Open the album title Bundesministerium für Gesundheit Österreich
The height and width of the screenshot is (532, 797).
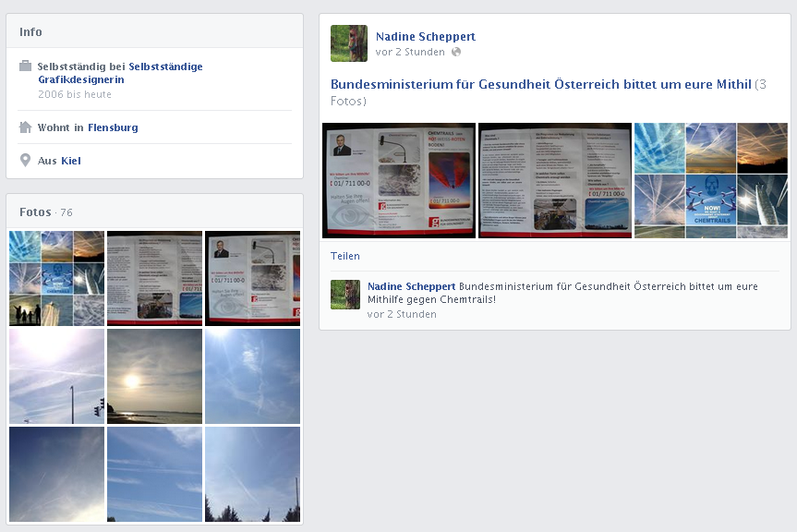click(x=541, y=84)
